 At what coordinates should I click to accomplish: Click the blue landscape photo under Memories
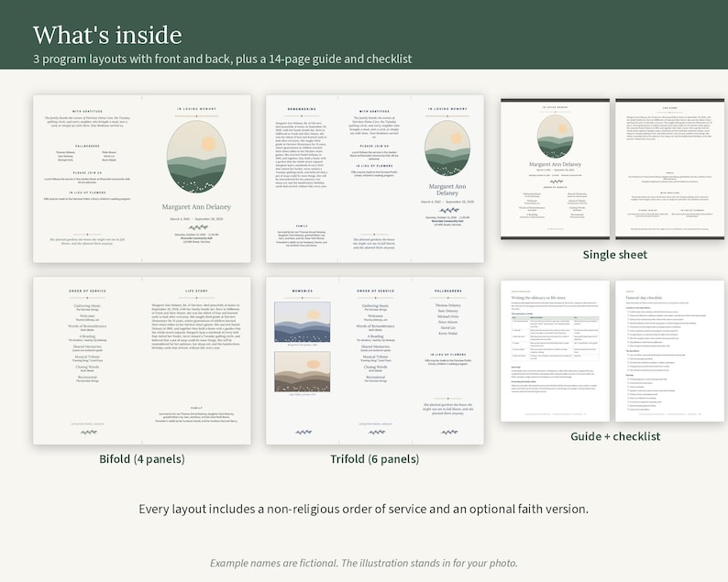303,322
